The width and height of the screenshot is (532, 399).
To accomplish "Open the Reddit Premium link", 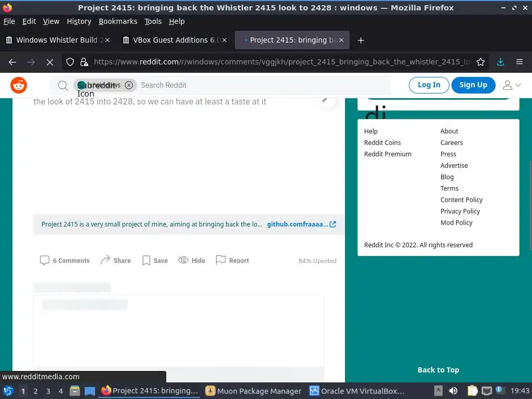I will click(x=388, y=154).
